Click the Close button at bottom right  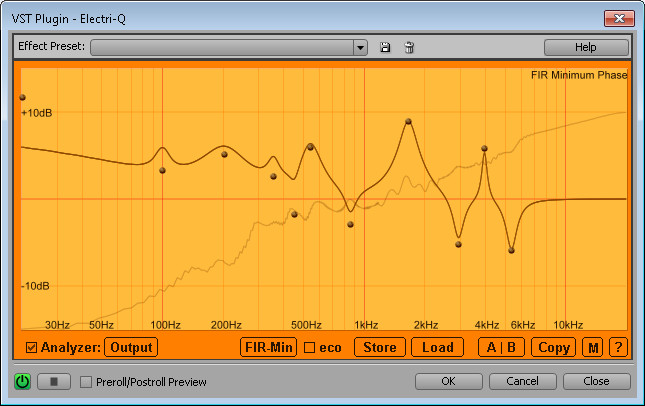[x=596, y=381]
